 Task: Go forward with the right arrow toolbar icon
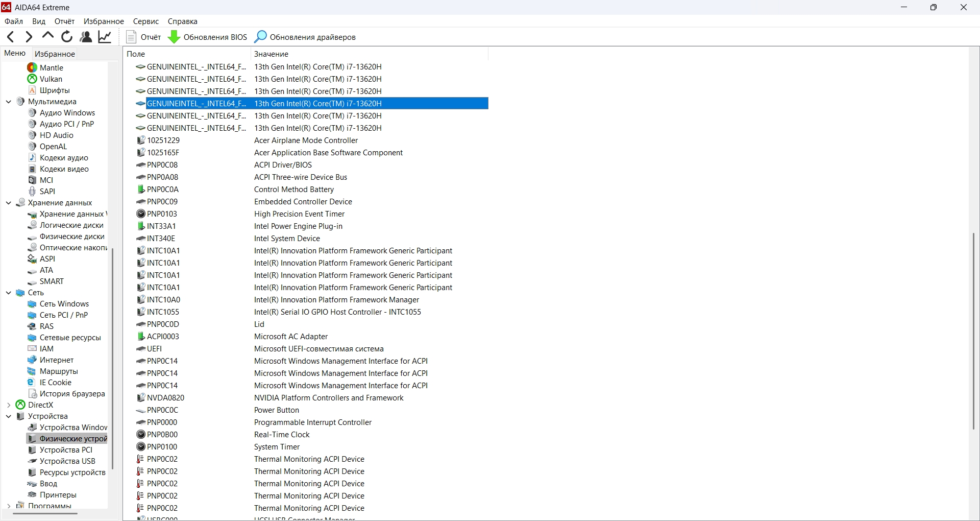pyautogui.click(x=29, y=37)
